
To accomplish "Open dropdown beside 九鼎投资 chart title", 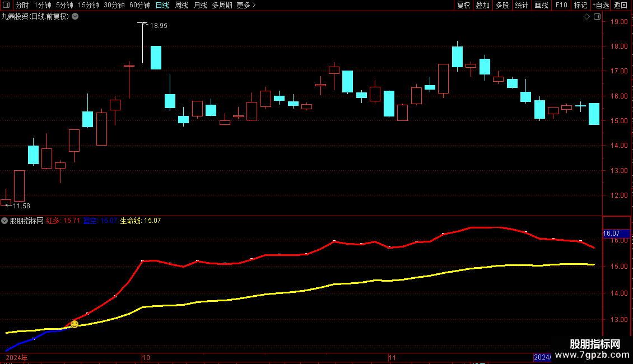I will pos(75,17).
